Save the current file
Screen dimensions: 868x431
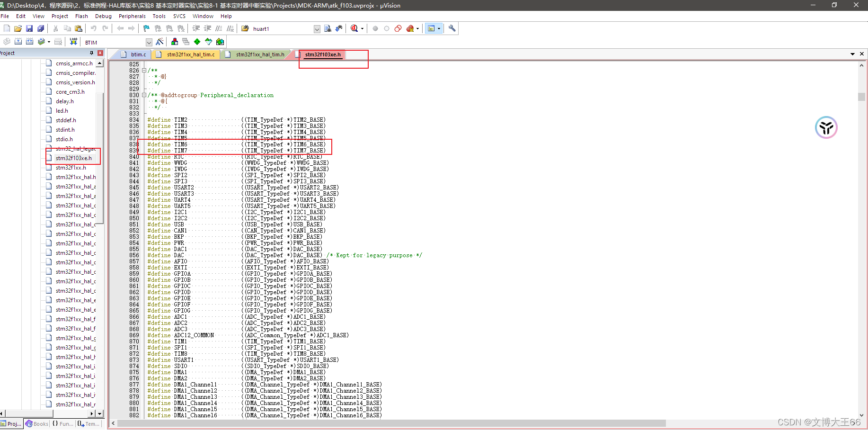(29, 28)
